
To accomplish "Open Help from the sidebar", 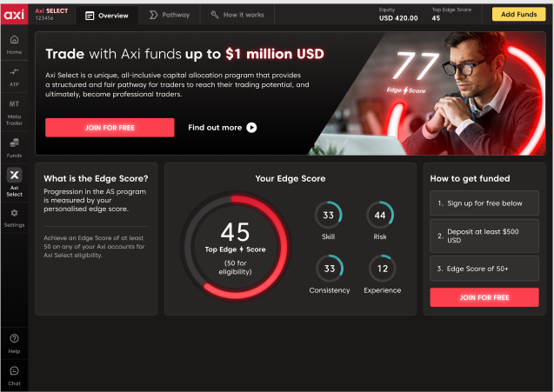I will click(x=14, y=342).
